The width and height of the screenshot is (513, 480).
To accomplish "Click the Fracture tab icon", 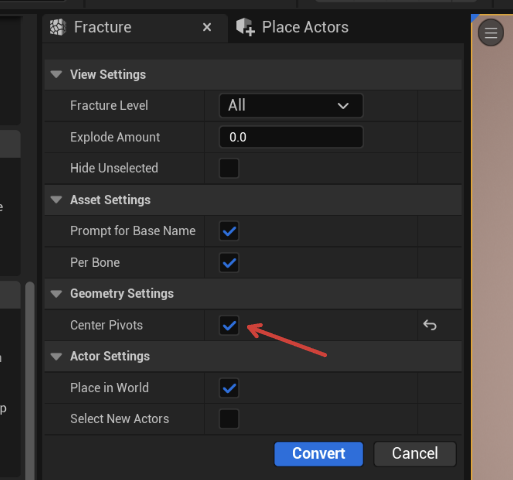I will click(x=58, y=27).
